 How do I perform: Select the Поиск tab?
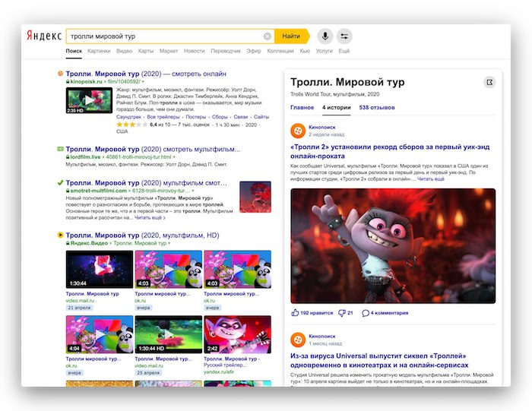click(74, 51)
